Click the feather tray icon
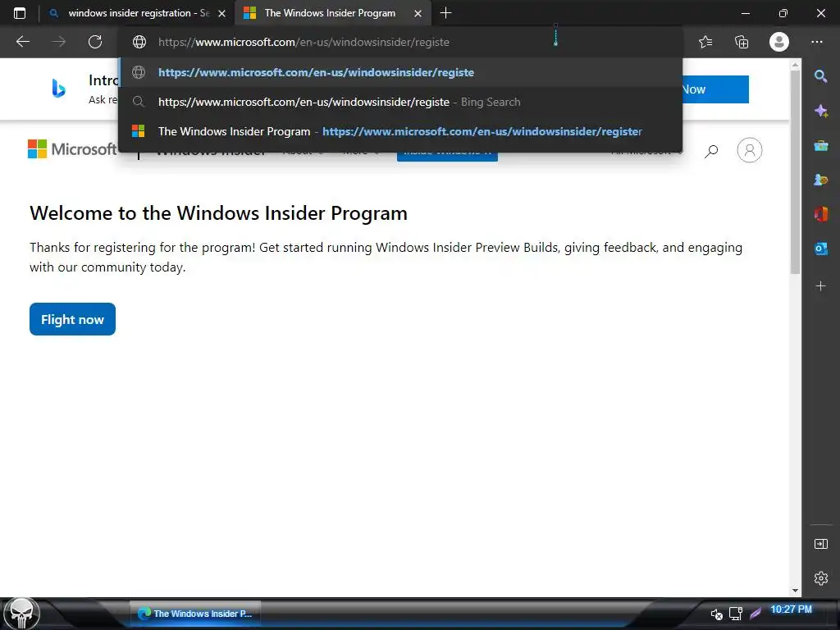840x630 pixels. tap(756, 613)
